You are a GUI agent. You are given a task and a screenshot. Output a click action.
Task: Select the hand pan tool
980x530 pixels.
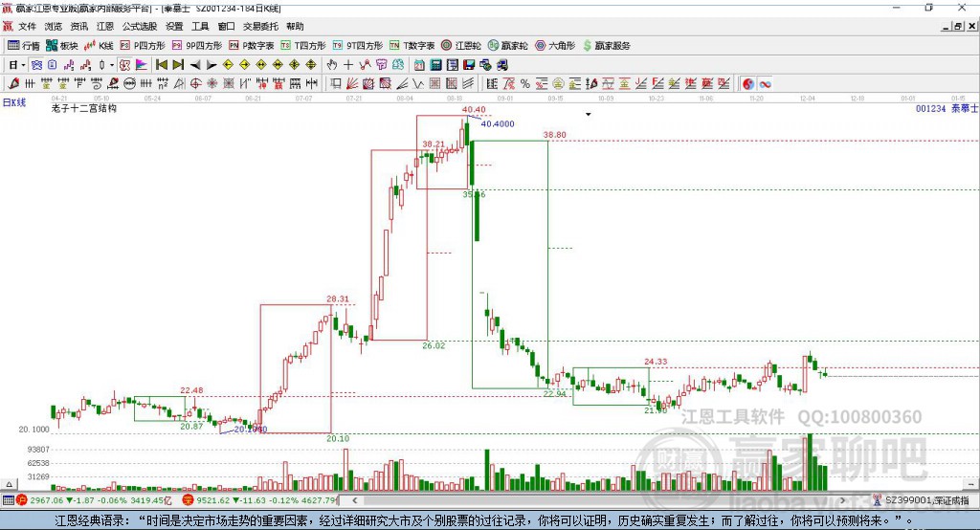(332, 65)
